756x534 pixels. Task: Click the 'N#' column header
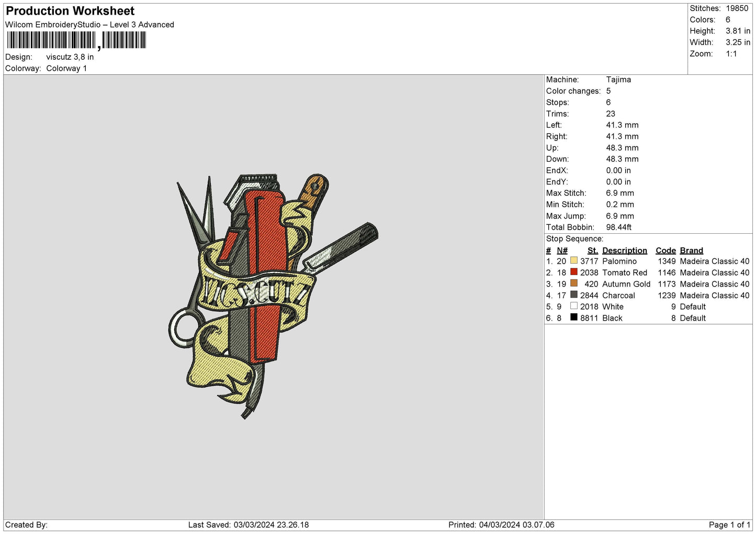click(562, 251)
